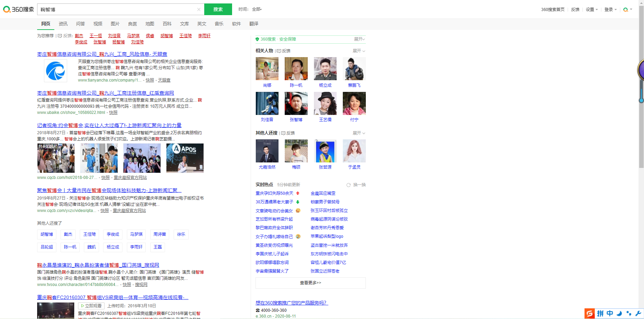Expand the 其他人还搜了 section
The height and width of the screenshot is (319, 644).
click(359, 133)
